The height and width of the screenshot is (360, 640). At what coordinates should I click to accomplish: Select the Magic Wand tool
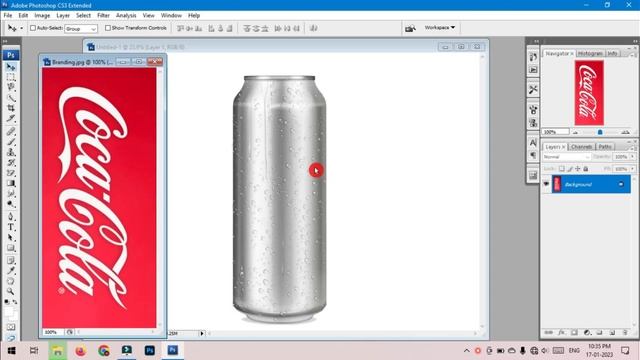click(11, 98)
